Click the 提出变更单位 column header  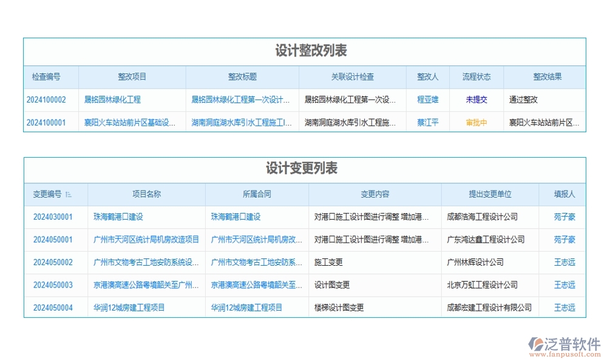coord(489,194)
